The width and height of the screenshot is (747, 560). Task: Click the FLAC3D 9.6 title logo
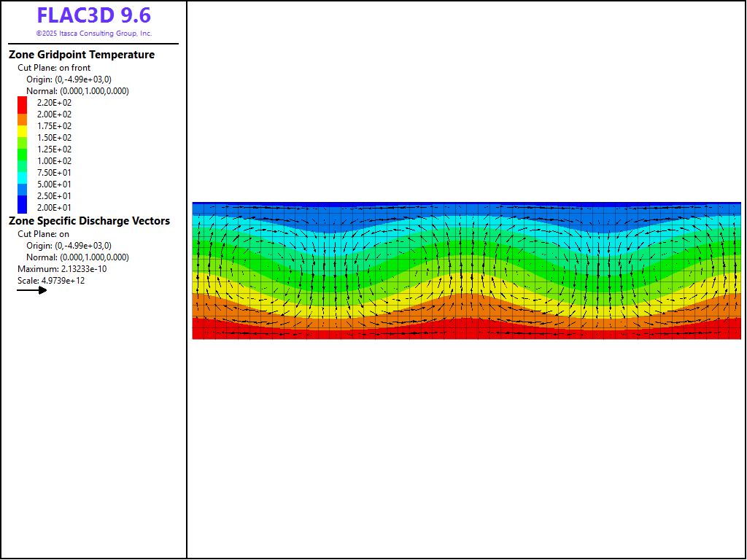pos(94,16)
